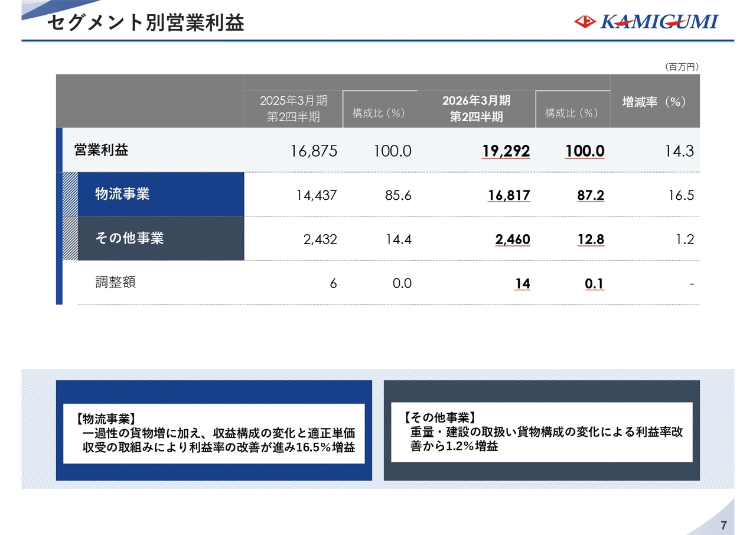756x535 pixels.
Task: Click the underlined value 2,460
Action: tap(512, 239)
